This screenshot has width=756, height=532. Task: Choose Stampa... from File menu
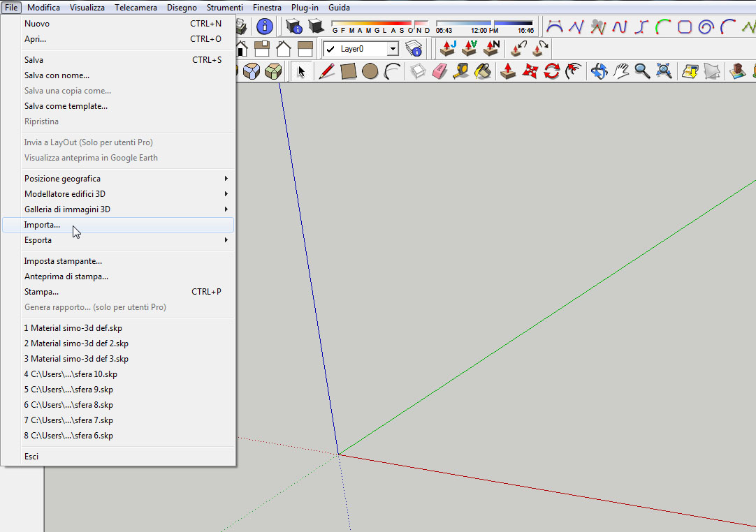(x=118, y=292)
